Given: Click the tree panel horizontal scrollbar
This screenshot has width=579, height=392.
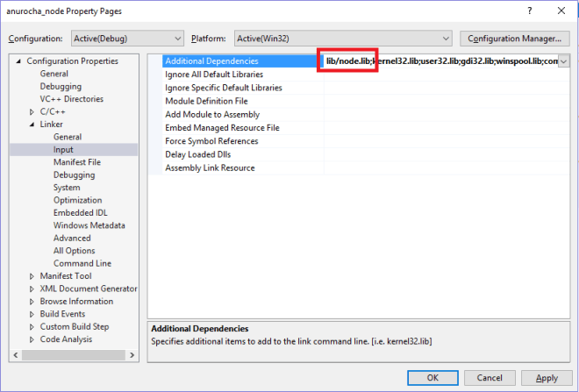Looking at the screenshot, I should [x=73, y=355].
